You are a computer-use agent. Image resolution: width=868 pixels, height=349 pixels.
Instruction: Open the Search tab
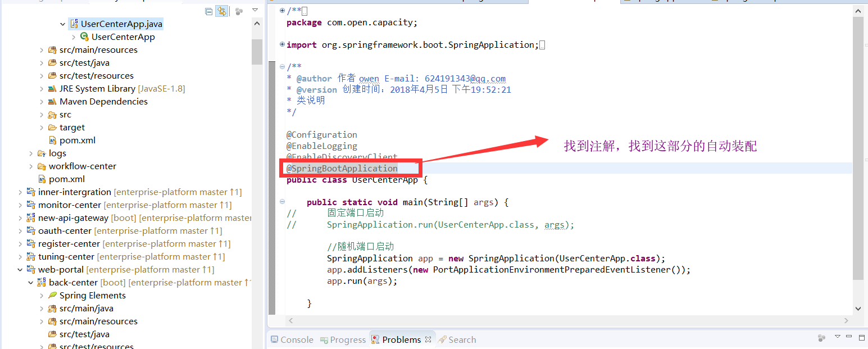[x=457, y=339]
